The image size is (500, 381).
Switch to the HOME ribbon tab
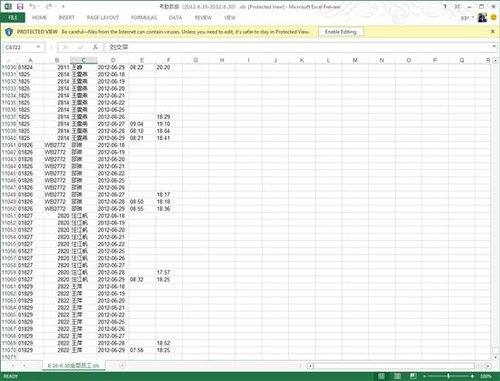point(39,17)
